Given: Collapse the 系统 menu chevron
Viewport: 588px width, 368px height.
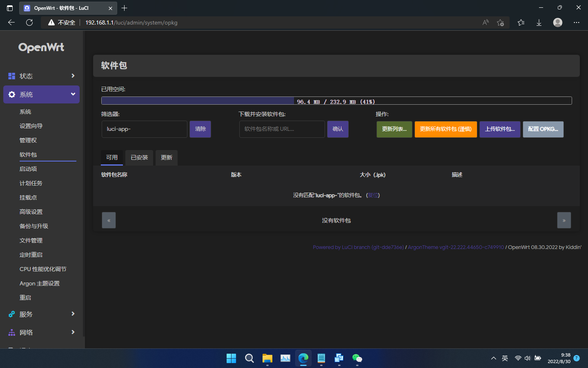Looking at the screenshot, I should tap(73, 94).
